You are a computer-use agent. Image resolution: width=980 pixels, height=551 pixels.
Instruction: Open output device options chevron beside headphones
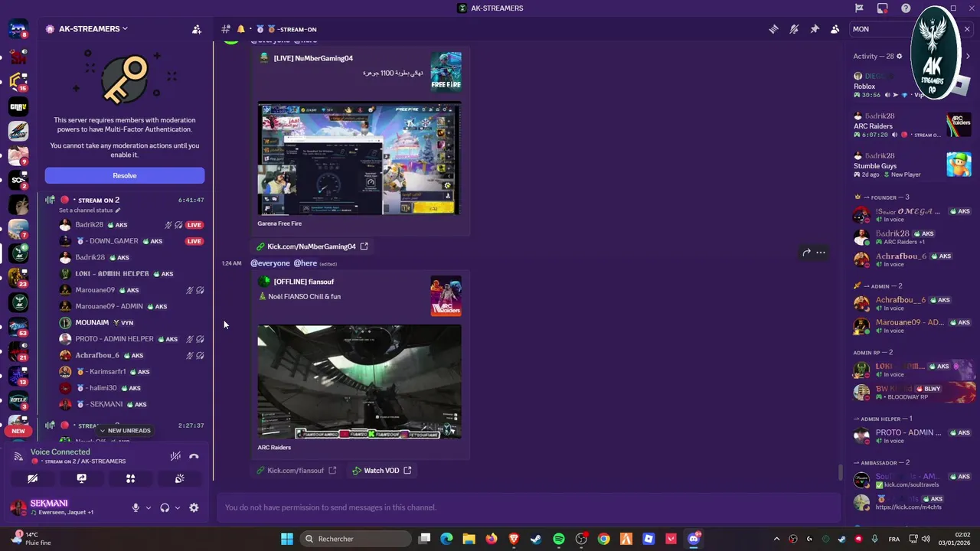click(x=178, y=507)
